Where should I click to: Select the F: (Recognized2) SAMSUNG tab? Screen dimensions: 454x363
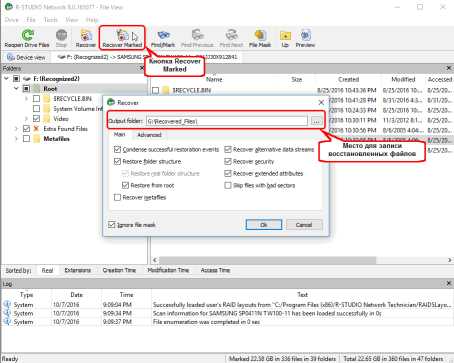pos(147,57)
